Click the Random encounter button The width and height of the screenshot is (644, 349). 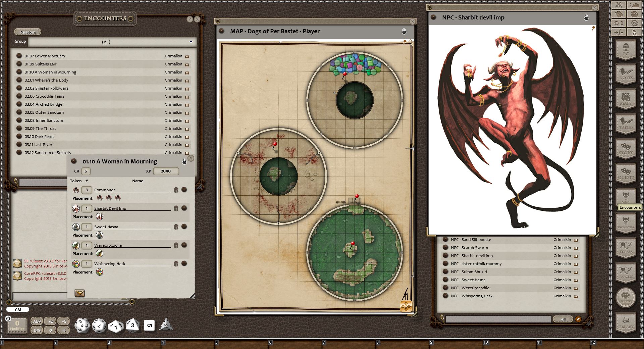pyautogui.click(x=28, y=32)
